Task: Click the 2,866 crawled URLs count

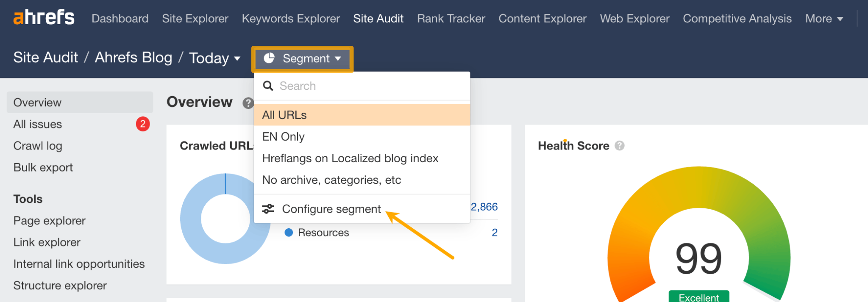Action: [484, 207]
